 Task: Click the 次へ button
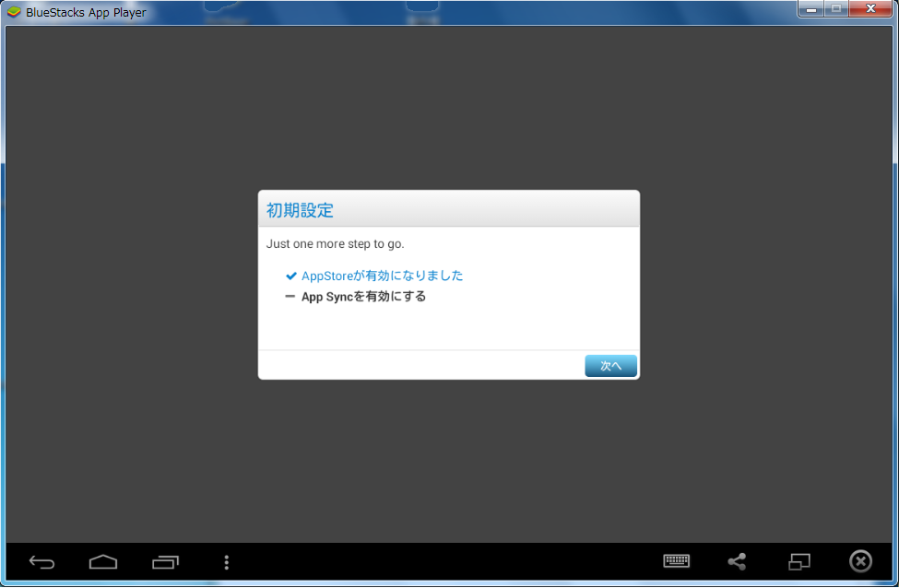[610, 366]
